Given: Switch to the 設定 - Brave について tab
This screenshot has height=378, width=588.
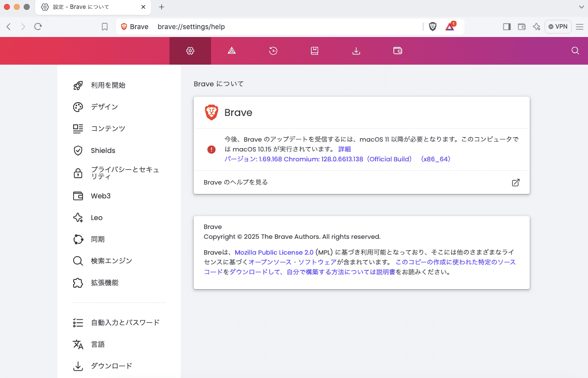Looking at the screenshot, I should tap(79, 7).
